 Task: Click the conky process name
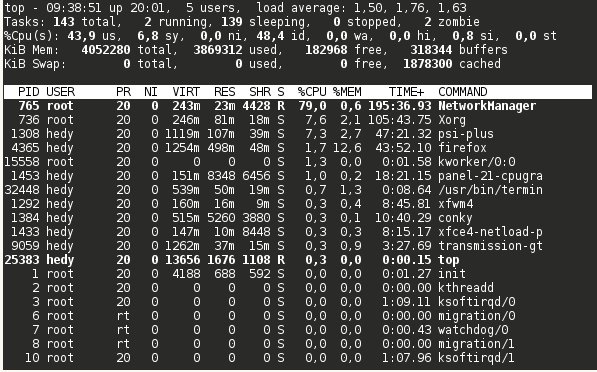coord(455,218)
